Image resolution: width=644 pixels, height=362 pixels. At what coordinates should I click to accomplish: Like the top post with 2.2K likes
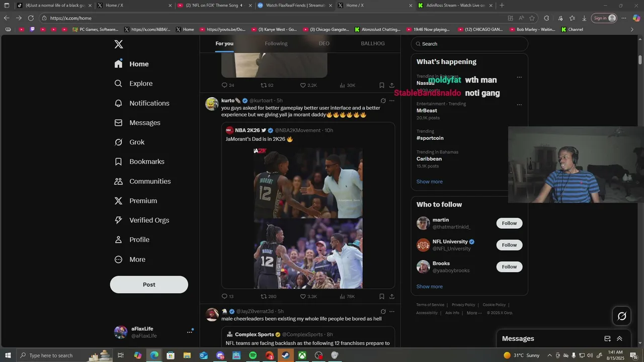point(308,85)
